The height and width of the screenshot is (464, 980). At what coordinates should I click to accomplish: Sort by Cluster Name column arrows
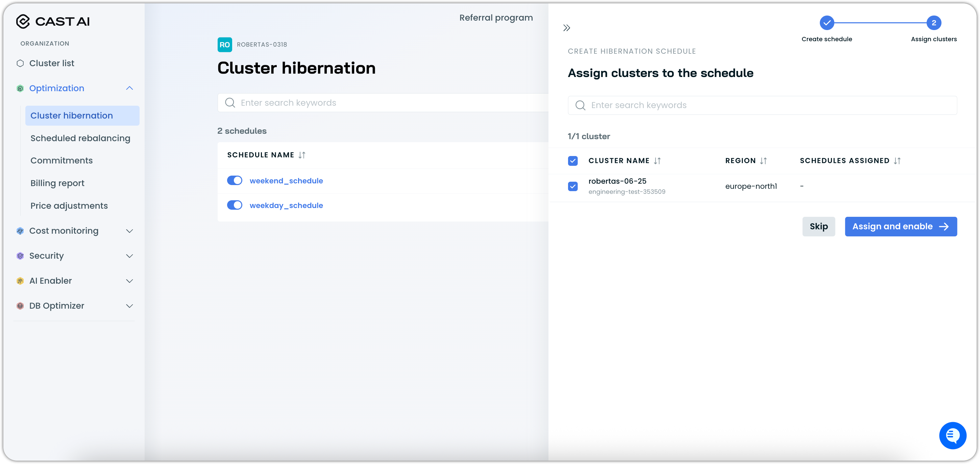[657, 161]
